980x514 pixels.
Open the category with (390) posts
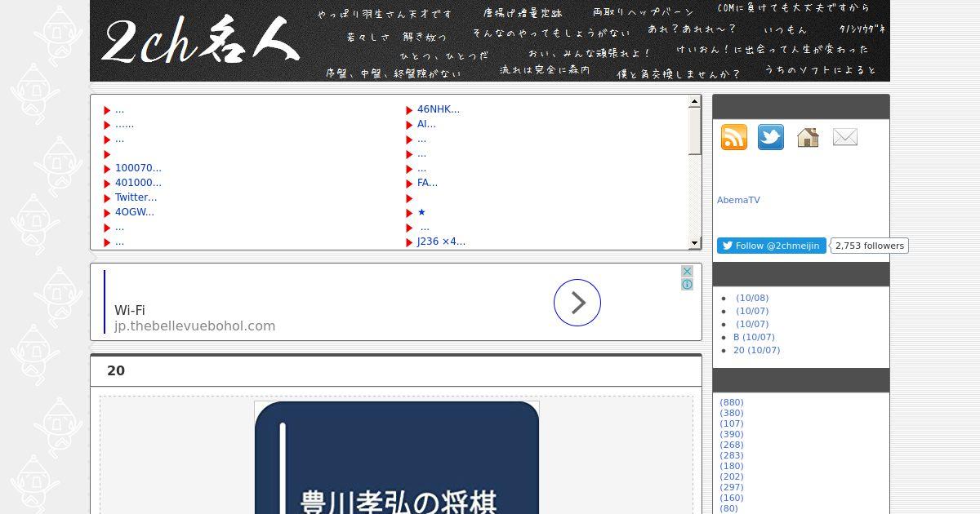[x=732, y=434]
